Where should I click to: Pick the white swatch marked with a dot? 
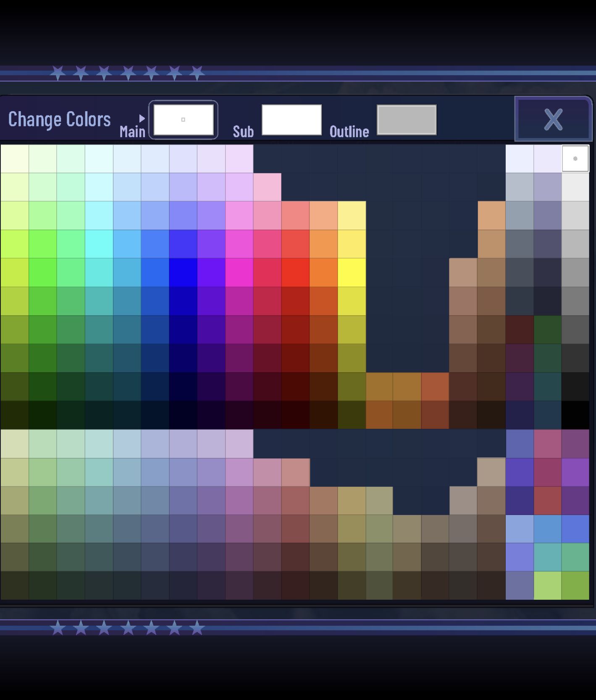point(575,159)
